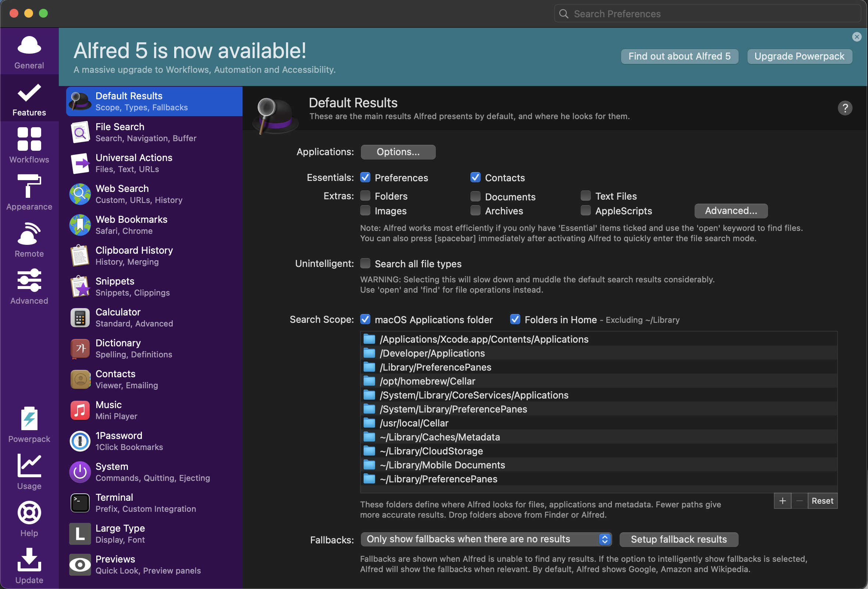Open the Workflows section icon

point(29,139)
